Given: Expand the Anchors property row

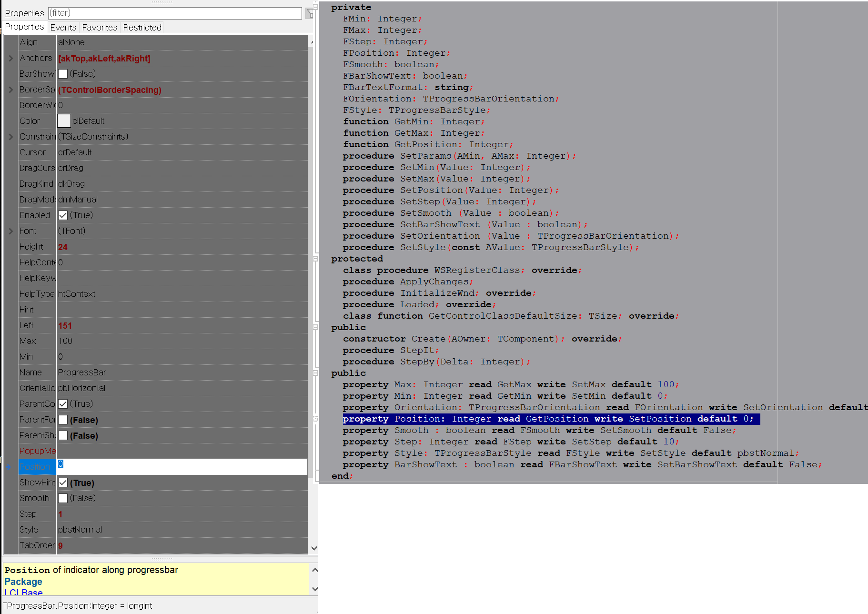Looking at the screenshot, I should 10,58.
